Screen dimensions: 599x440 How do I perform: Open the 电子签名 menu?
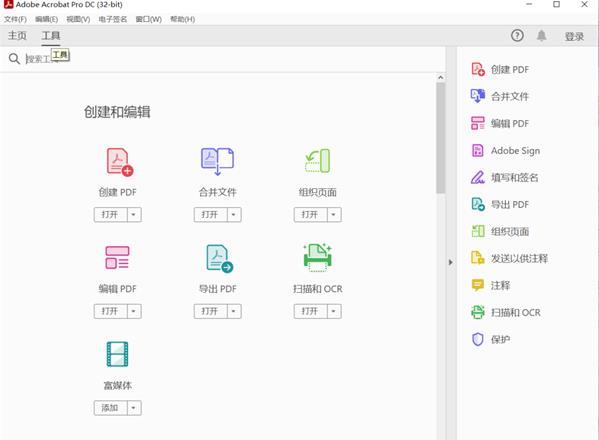[x=113, y=19]
